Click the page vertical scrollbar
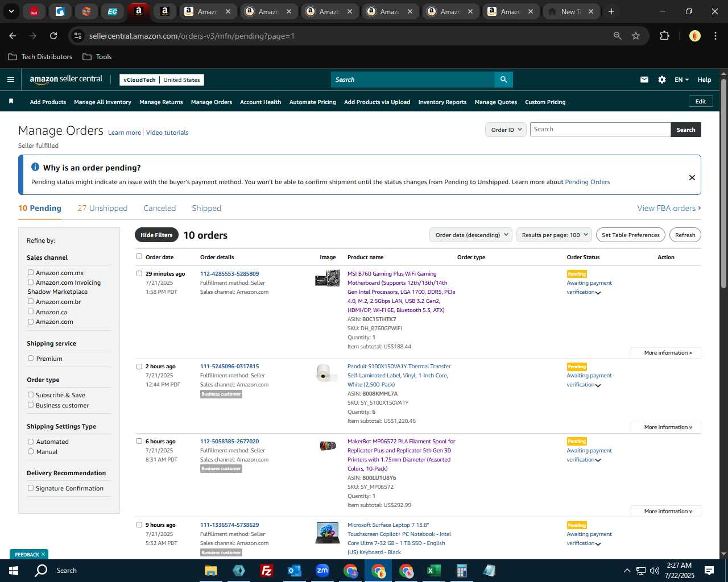The width and height of the screenshot is (728, 582). click(x=723, y=185)
